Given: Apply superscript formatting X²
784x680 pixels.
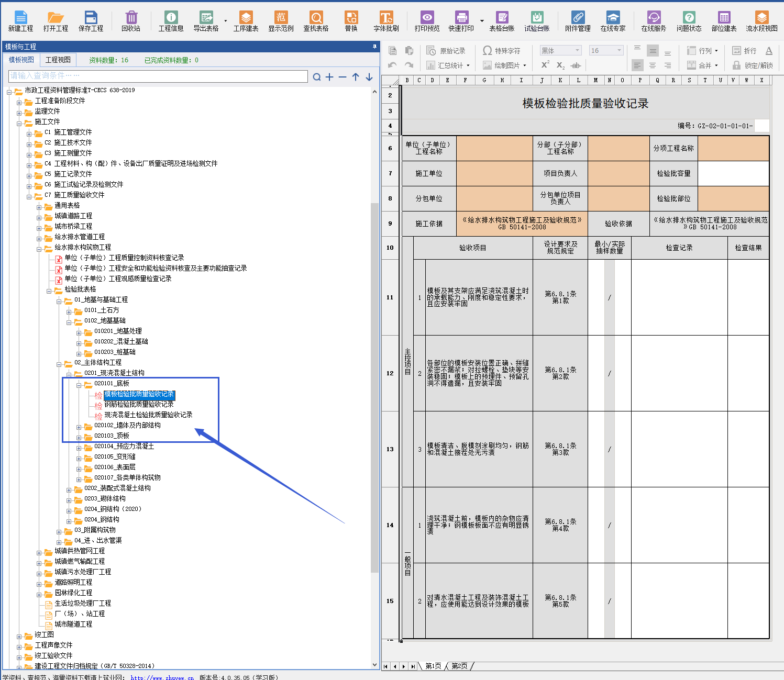Looking at the screenshot, I should coord(545,65).
